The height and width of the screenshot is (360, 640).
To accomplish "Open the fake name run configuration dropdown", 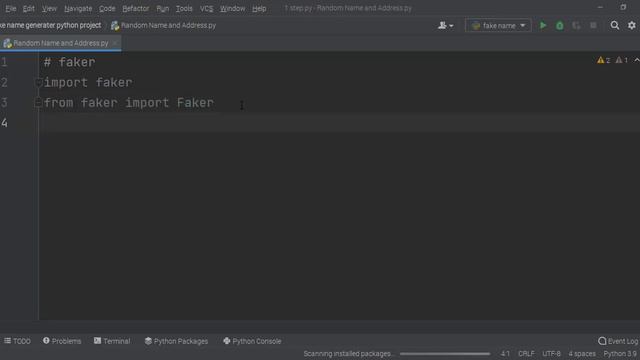I will pyautogui.click(x=498, y=25).
